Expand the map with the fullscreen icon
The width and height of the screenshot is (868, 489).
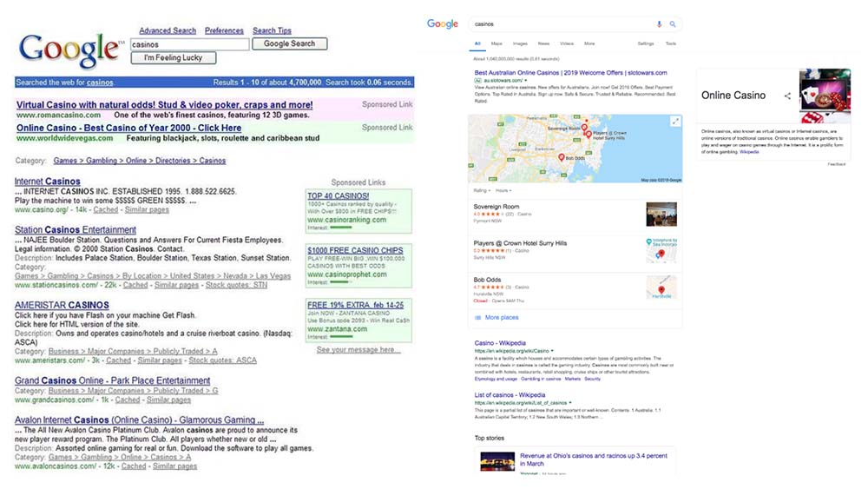point(675,122)
